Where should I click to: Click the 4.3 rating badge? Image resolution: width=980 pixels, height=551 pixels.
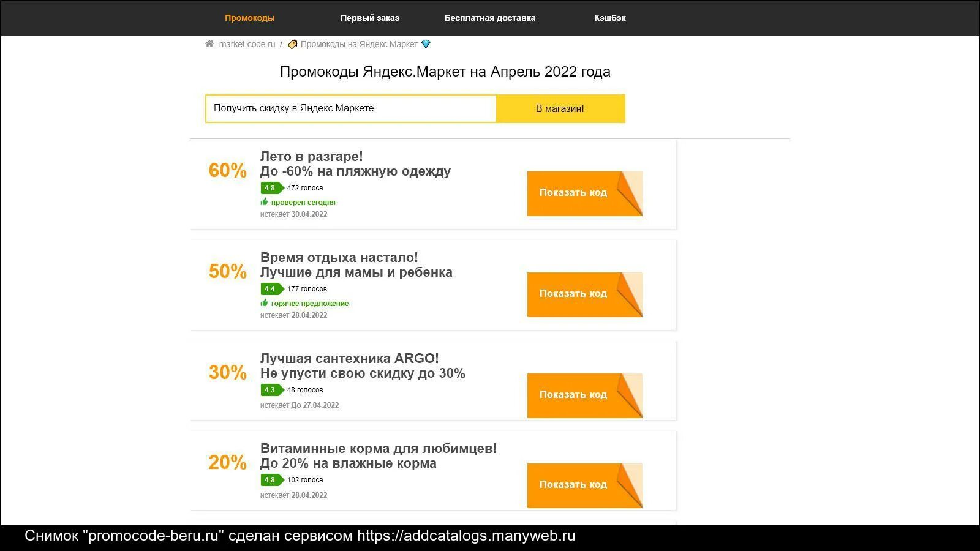point(271,390)
